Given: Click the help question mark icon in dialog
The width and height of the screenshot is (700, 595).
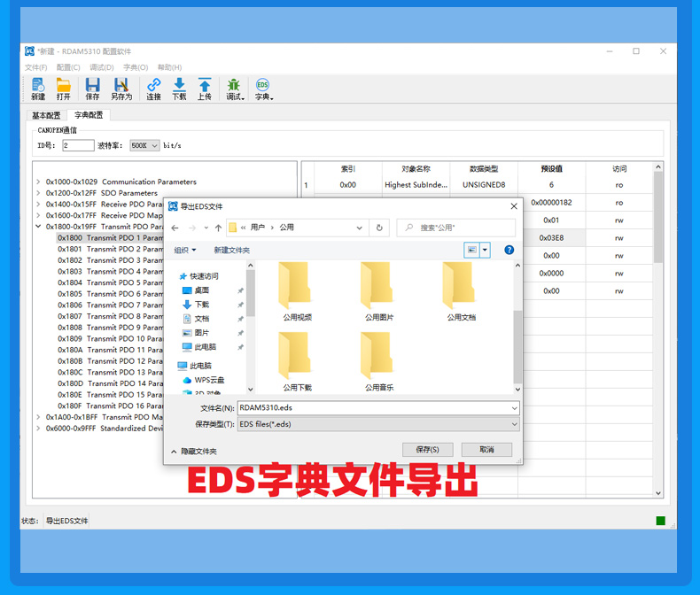Looking at the screenshot, I should click(x=509, y=251).
